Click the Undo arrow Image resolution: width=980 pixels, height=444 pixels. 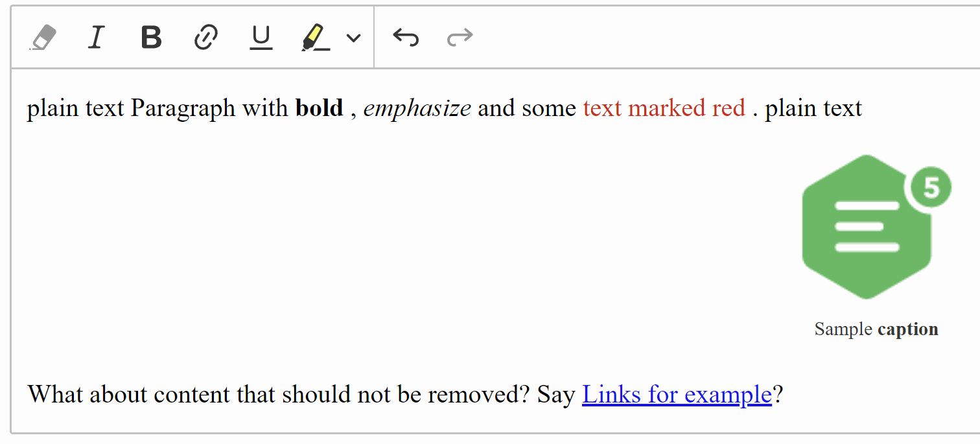(x=406, y=37)
